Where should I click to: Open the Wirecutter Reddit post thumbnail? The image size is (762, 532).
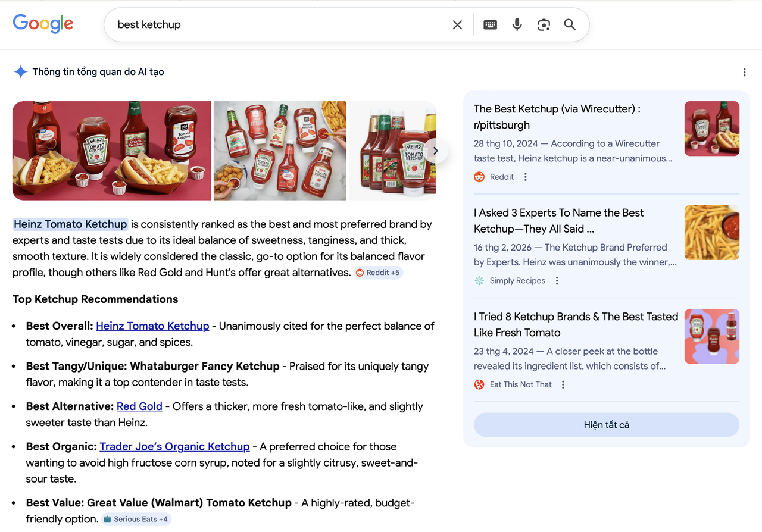coord(712,129)
